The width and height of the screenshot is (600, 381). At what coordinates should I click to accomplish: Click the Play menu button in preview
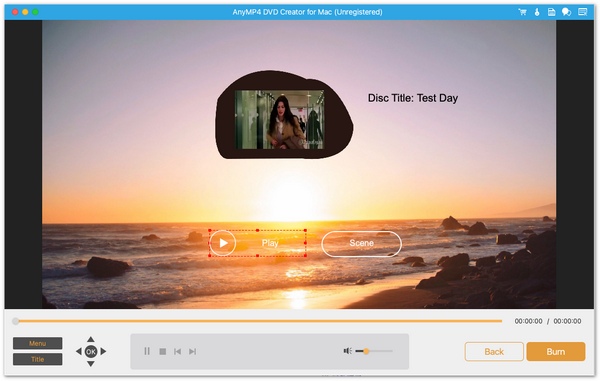(258, 243)
